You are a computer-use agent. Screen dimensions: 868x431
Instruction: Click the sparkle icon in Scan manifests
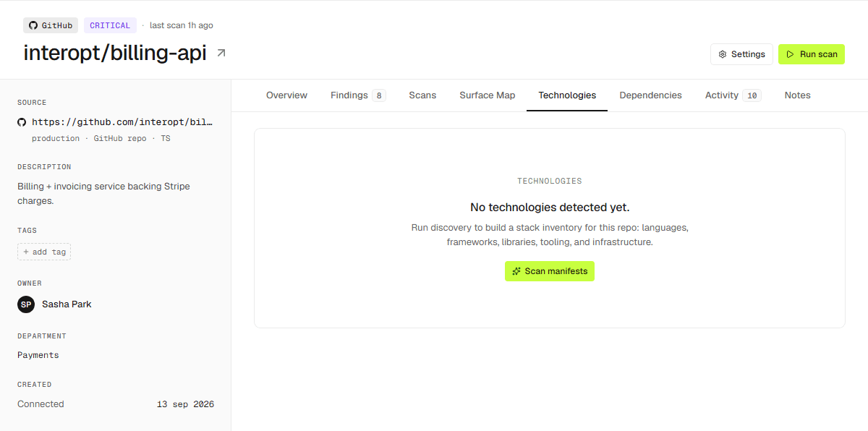516,271
